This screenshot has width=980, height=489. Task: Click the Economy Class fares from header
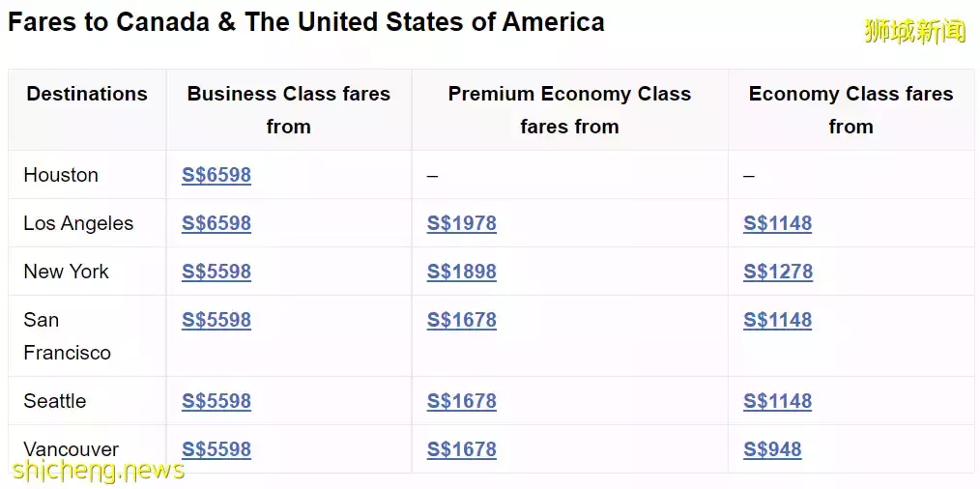tap(850, 110)
